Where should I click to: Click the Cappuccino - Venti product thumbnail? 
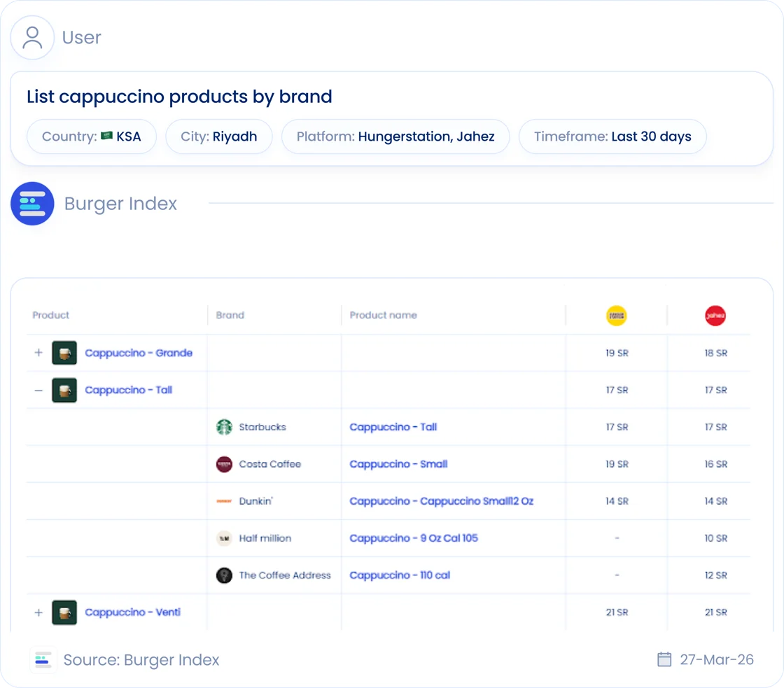tap(64, 612)
